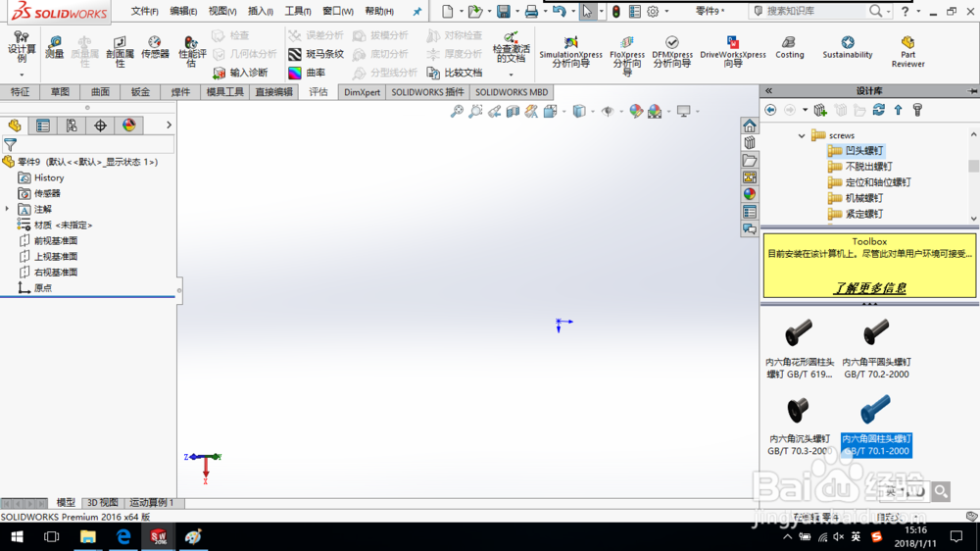Open Edit Appearance icon in view toolbar

pyautogui.click(x=636, y=112)
